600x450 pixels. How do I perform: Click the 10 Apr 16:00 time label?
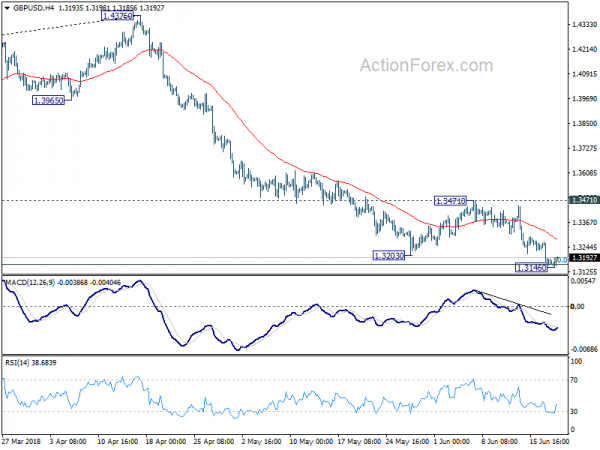click(x=117, y=441)
